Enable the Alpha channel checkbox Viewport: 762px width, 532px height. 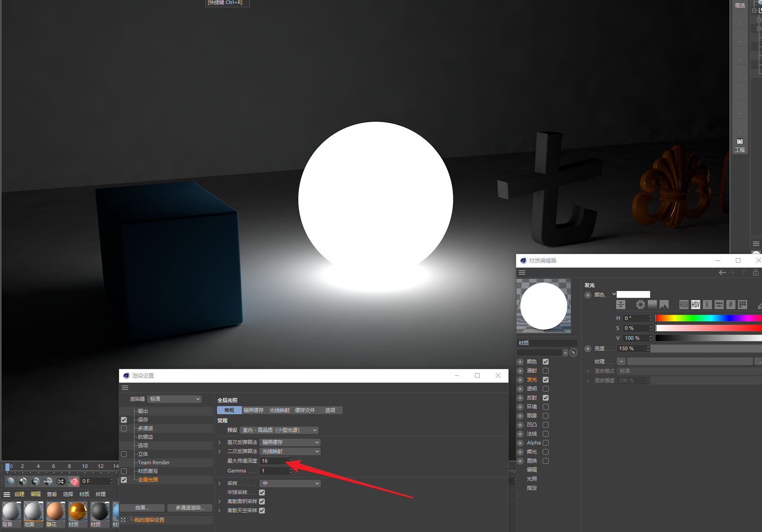[x=545, y=443]
